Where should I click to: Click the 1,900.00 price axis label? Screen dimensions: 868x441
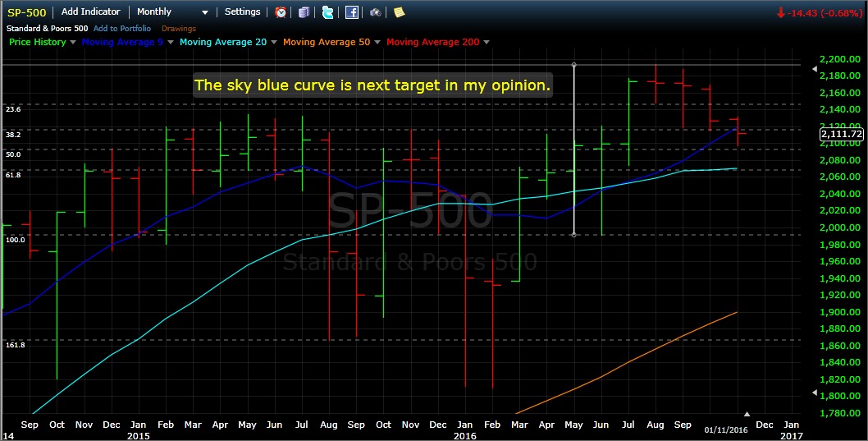[x=840, y=312]
